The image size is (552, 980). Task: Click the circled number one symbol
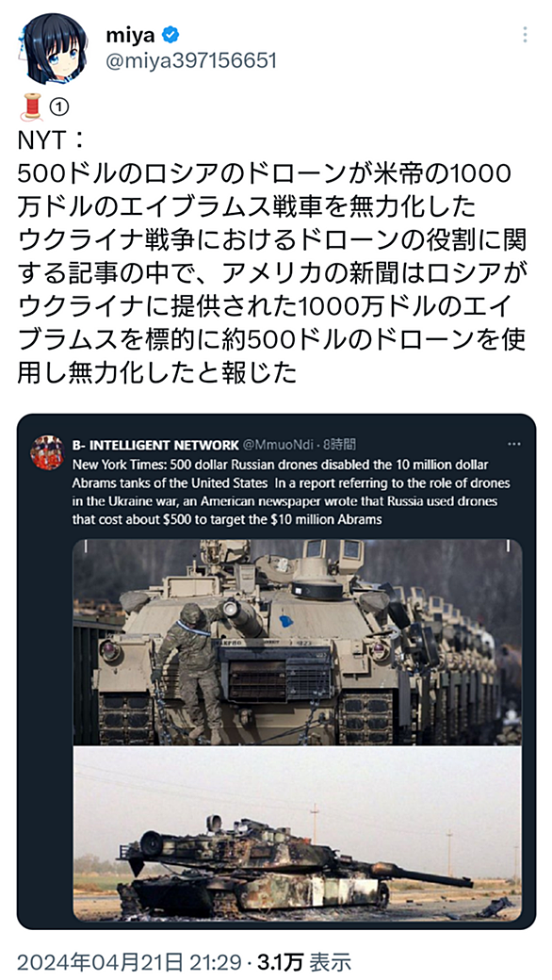[x=58, y=108]
